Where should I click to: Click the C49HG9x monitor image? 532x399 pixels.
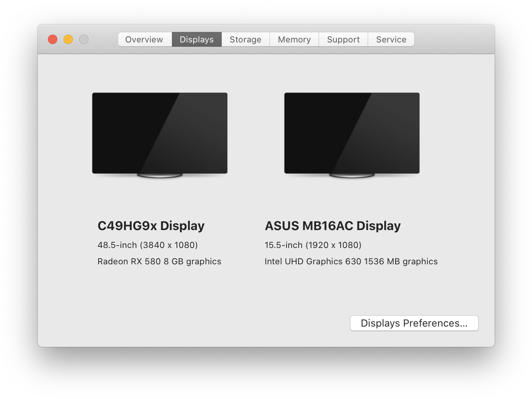(x=160, y=135)
